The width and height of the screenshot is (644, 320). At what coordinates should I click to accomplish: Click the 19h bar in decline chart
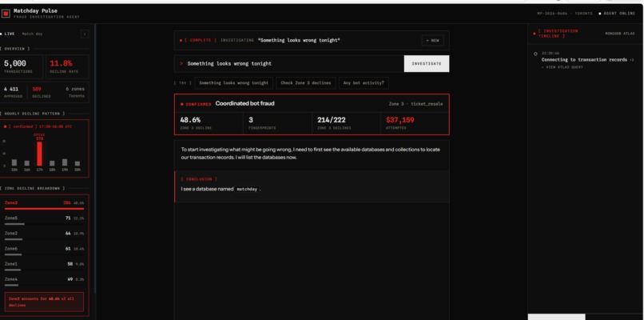point(65,162)
